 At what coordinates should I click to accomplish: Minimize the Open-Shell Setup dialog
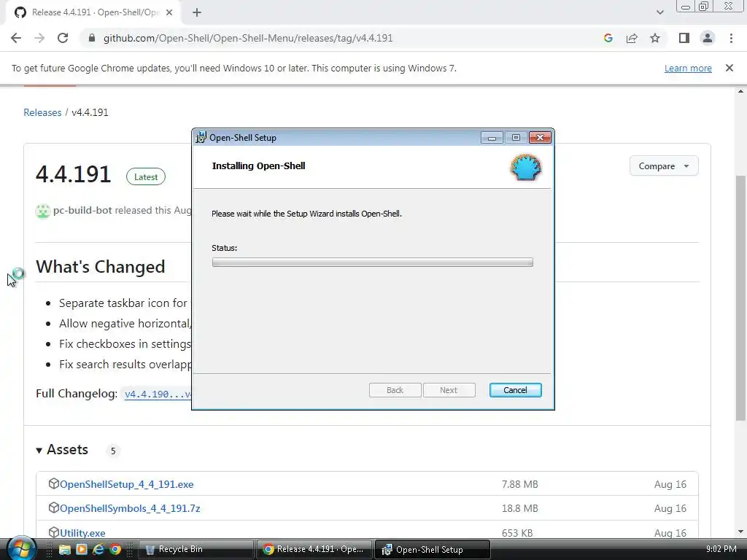492,138
